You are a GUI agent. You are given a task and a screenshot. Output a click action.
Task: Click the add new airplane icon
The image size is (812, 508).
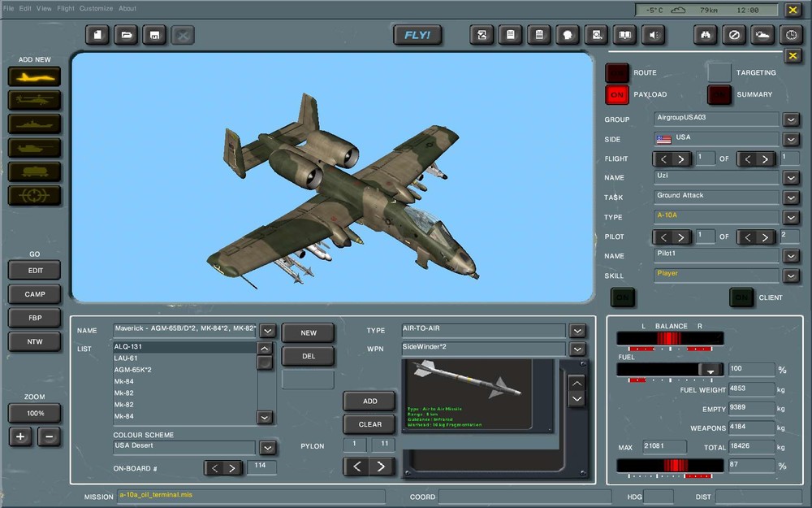pos(35,77)
